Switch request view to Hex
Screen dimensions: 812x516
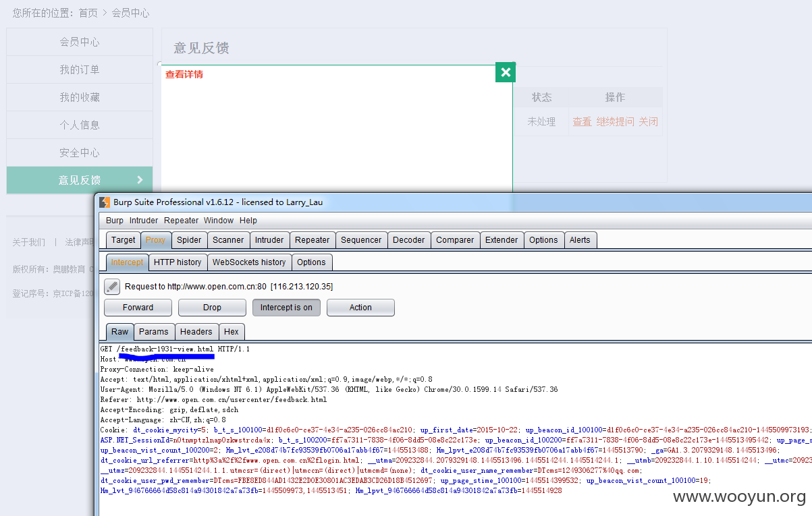[232, 332]
